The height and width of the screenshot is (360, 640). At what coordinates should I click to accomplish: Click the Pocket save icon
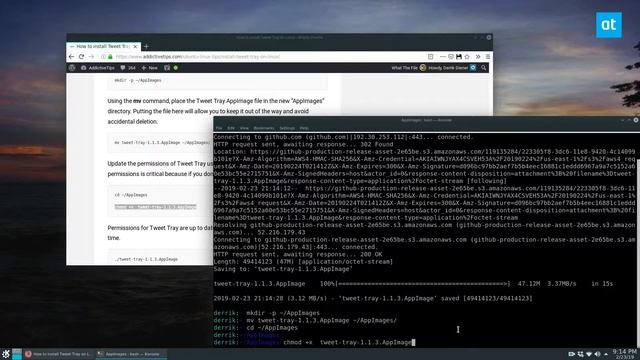pos(451,57)
